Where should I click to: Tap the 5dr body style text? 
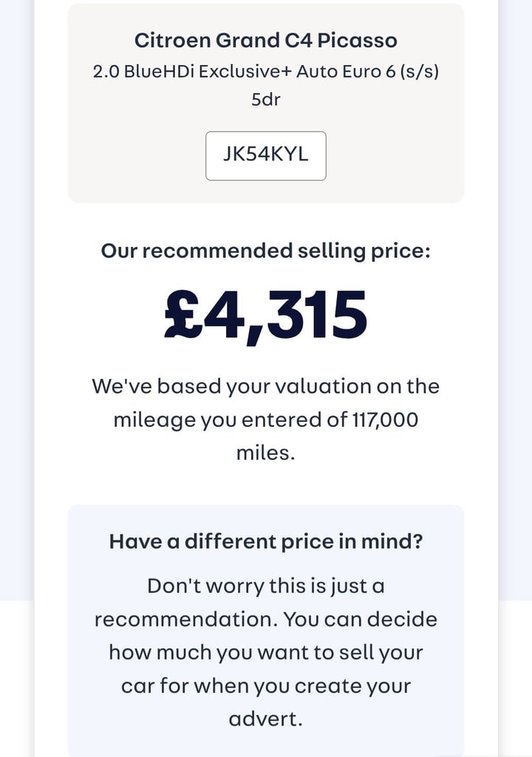pos(265,99)
